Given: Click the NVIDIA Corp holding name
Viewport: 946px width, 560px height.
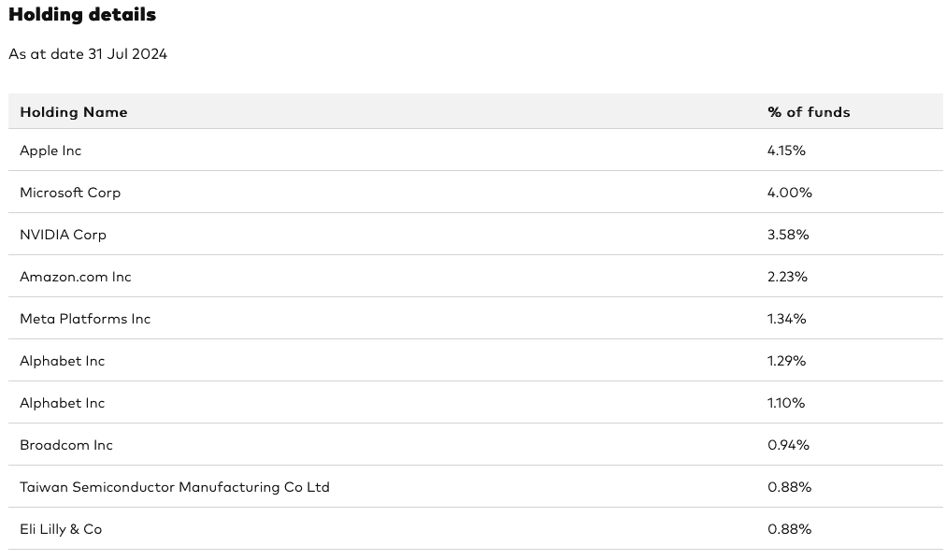Looking at the screenshot, I should tap(63, 235).
